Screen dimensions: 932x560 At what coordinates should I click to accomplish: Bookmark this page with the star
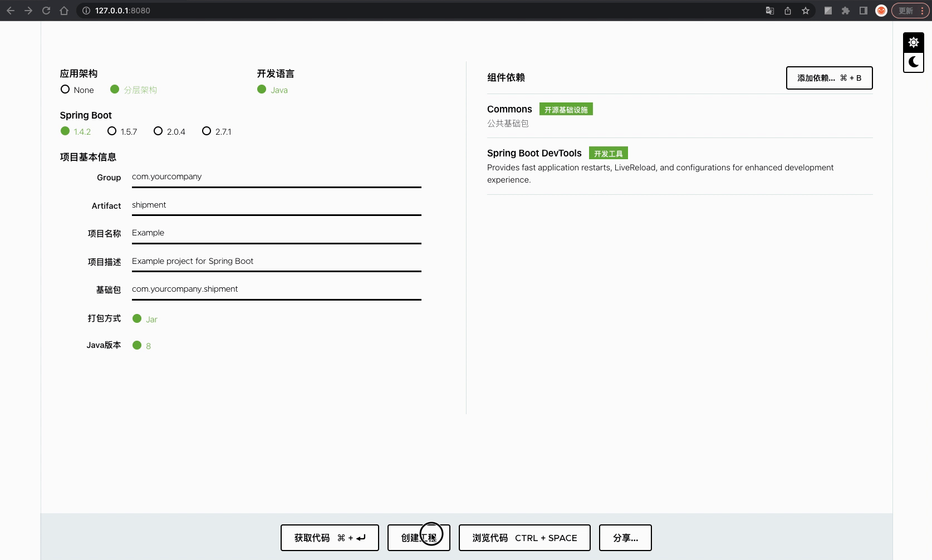click(806, 11)
